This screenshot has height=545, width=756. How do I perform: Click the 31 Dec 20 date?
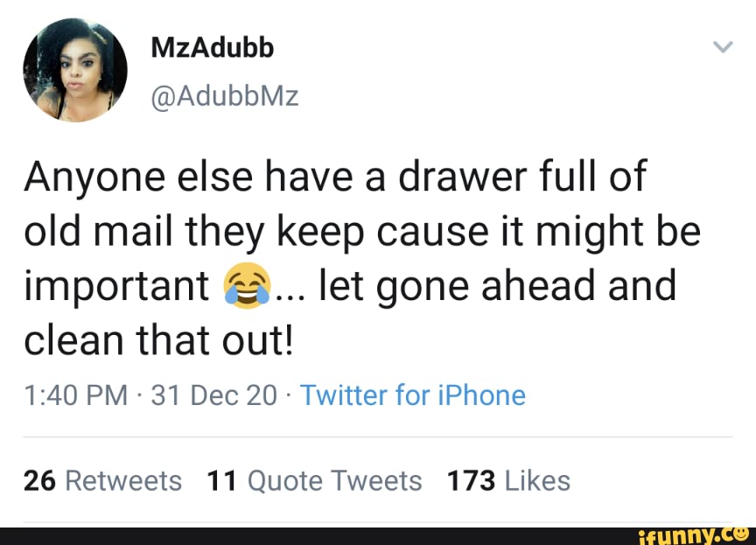pyautogui.click(x=213, y=395)
